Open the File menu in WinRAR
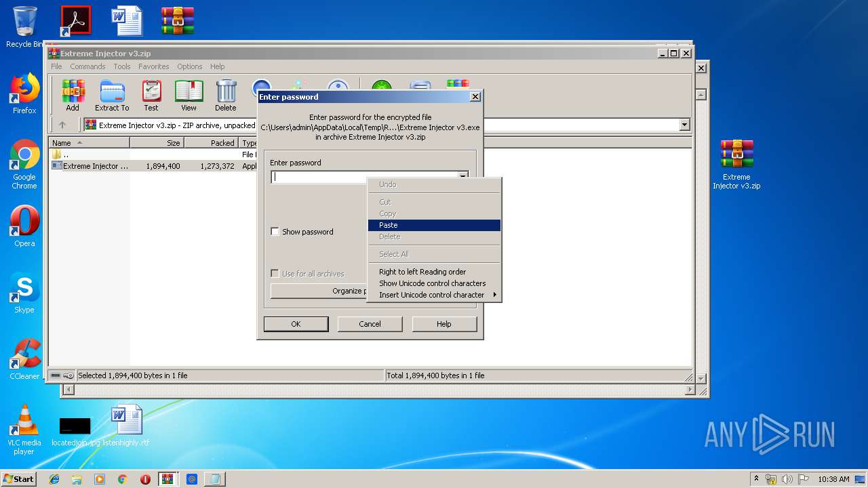This screenshot has width=868, height=488. coord(56,66)
